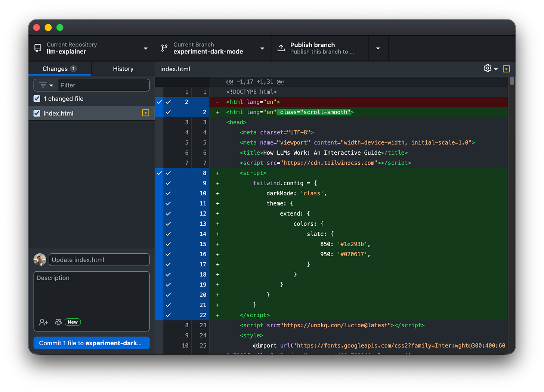Click the 'Update index.html' summary field

(99, 259)
